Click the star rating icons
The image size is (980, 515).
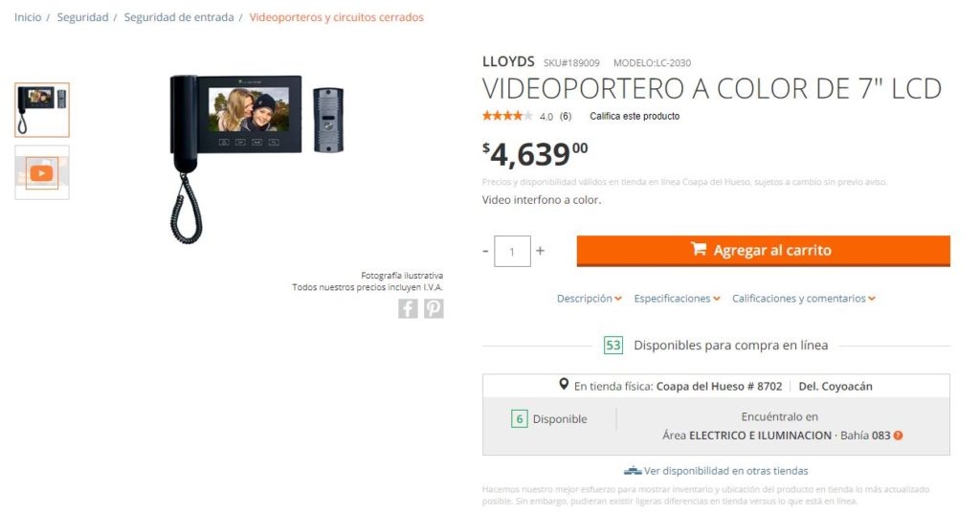507,116
